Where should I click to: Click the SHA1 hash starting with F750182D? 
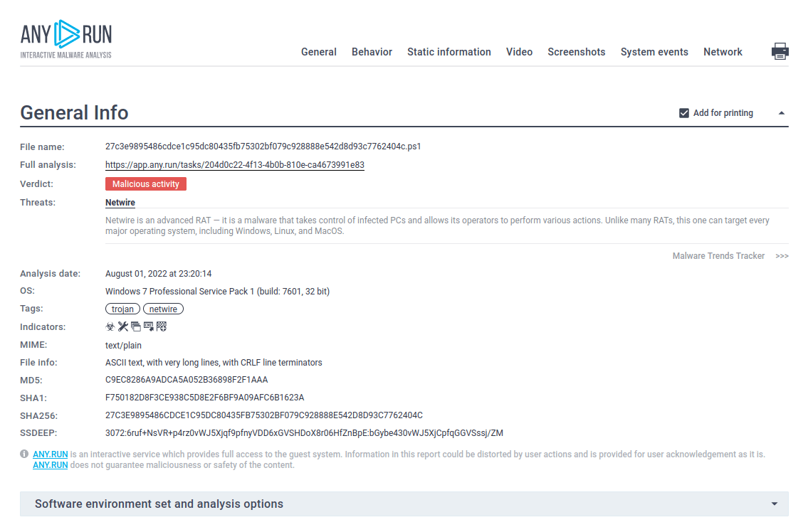pyautogui.click(x=204, y=398)
